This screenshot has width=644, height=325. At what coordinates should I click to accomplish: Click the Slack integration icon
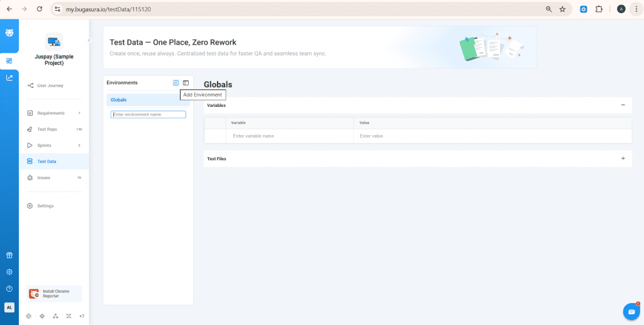[x=29, y=316]
